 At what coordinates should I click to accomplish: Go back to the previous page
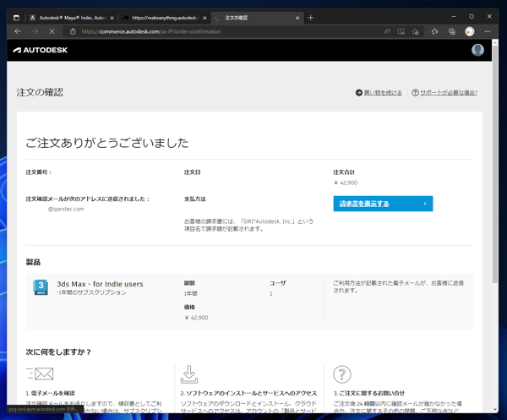(x=18, y=31)
